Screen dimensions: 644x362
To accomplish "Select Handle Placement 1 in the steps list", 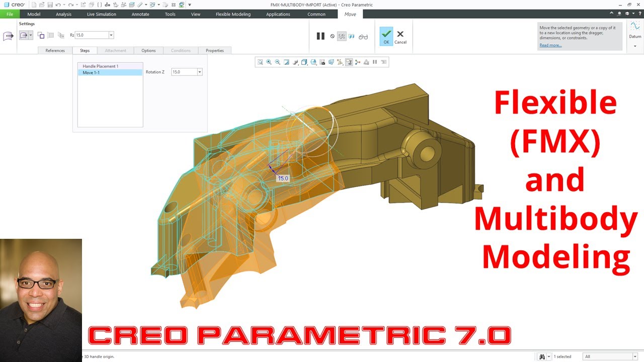I will (110, 66).
